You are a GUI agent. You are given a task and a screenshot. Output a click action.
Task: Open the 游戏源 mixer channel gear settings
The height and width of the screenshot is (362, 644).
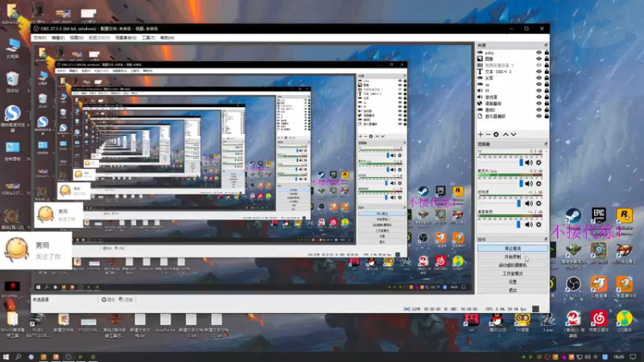coord(539,204)
